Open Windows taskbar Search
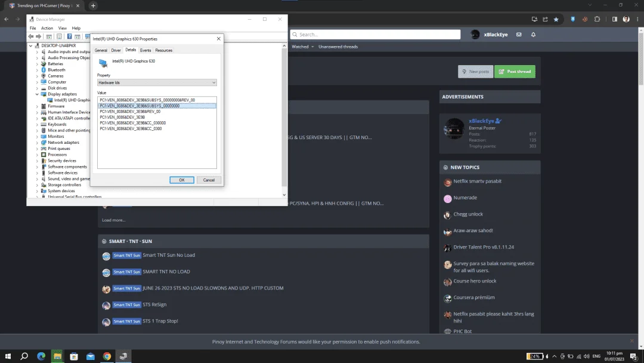644x363 pixels. tap(24, 356)
